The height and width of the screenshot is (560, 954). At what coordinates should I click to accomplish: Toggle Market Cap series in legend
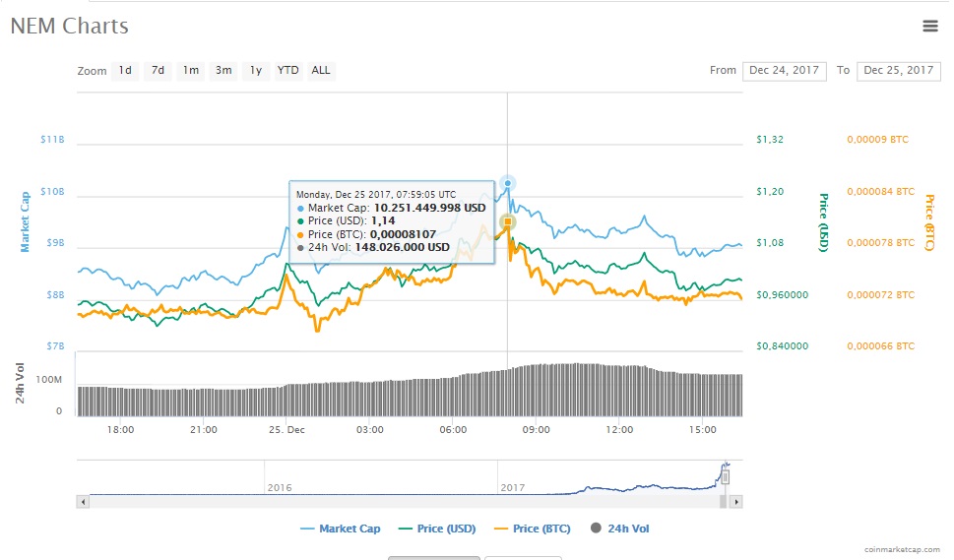tap(341, 529)
